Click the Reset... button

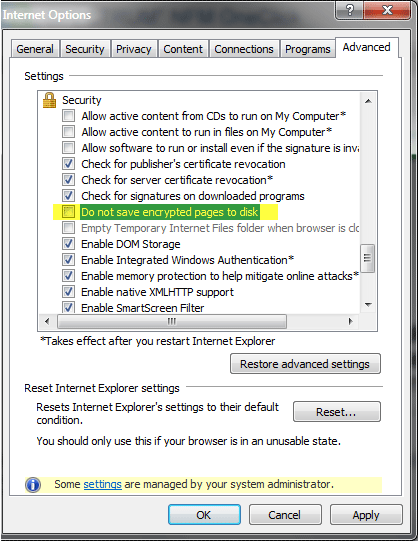pos(336,412)
